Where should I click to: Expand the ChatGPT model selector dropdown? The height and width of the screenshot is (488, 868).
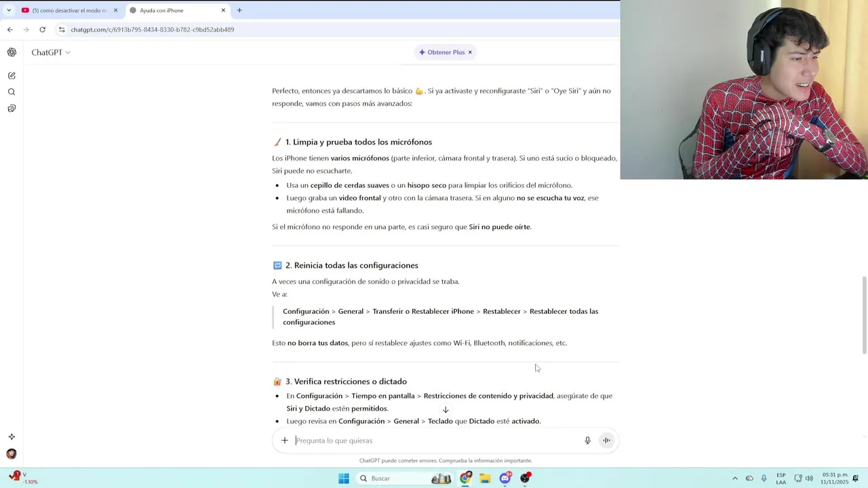pyautogui.click(x=51, y=52)
